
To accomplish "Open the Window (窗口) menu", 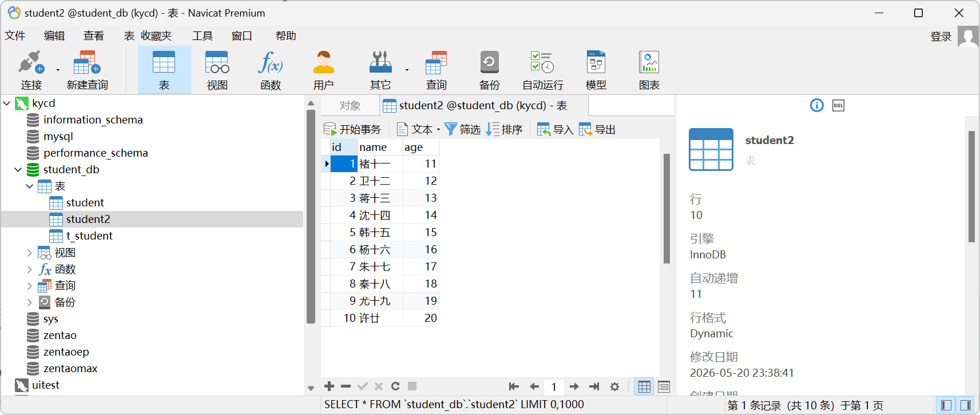I will (242, 36).
